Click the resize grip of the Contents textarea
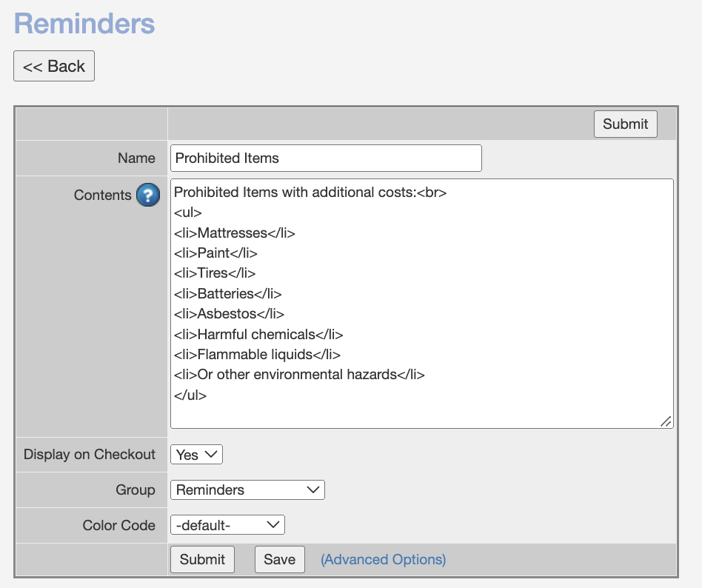The height and width of the screenshot is (588, 702). (666, 421)
